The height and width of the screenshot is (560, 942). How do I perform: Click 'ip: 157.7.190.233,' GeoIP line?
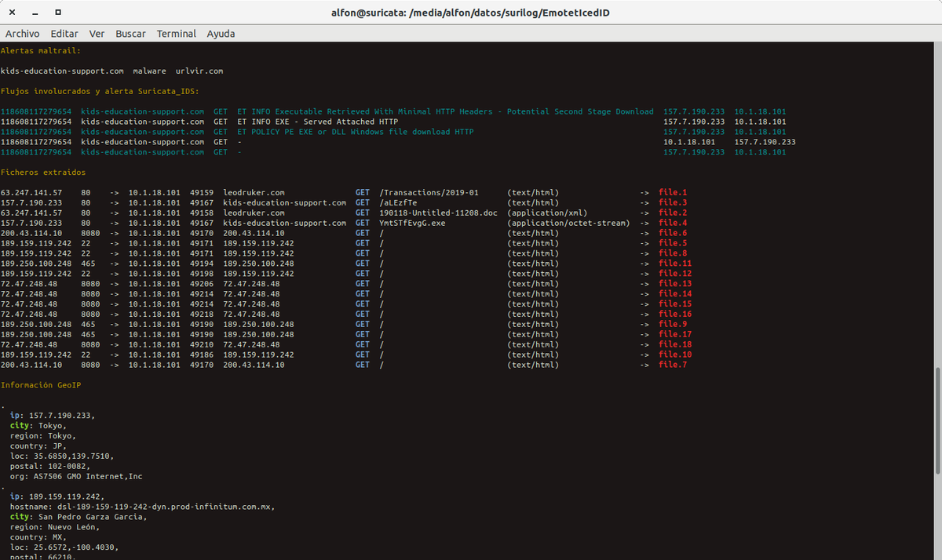(53, 416)
